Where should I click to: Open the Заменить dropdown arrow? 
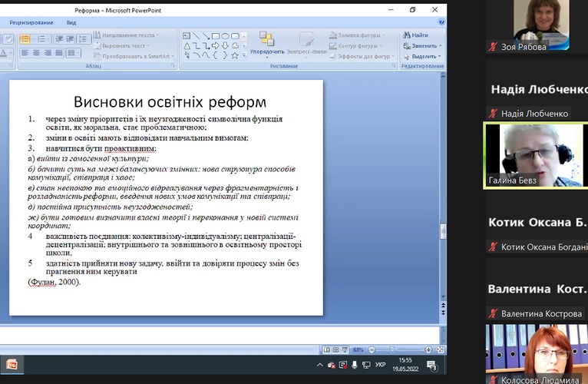pos(440,45)
